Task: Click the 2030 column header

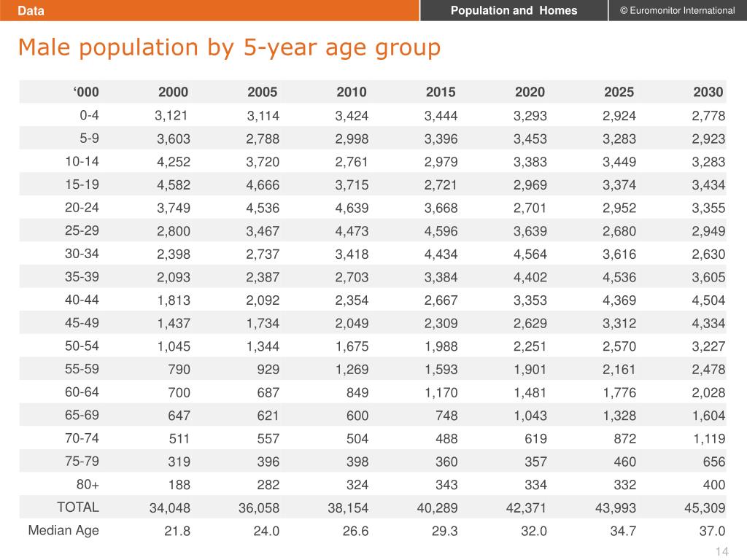Action: click(708, 92)
